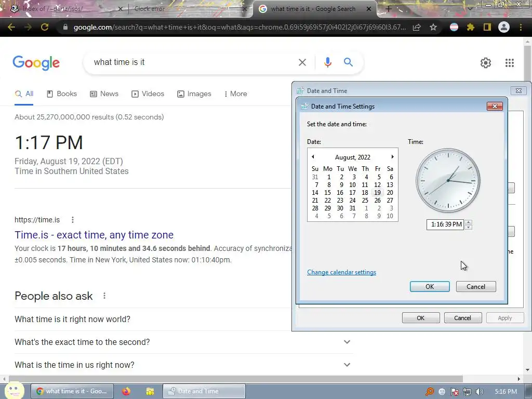Select August 19 in the calendar

(377, 193)
